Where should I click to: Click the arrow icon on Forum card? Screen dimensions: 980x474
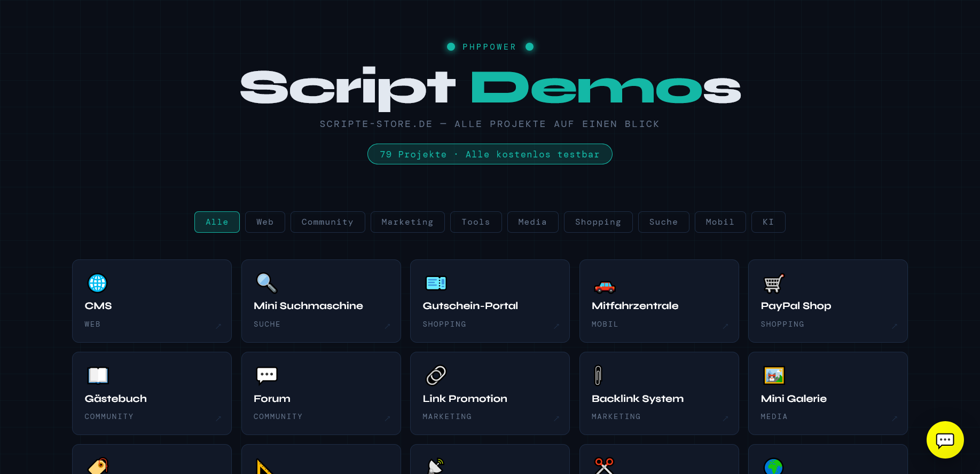coord(387,418)
